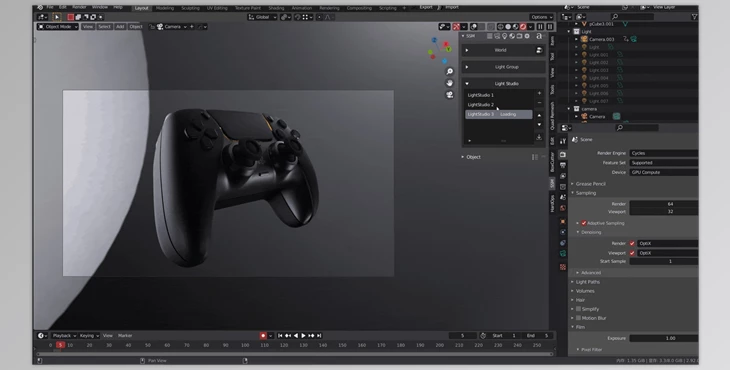Click the World icon button in SSM panel

tap(539, 50)
